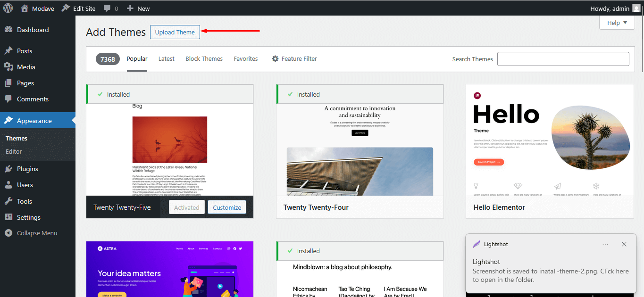Image resolution: width=644 pixels, height=297 pixels.
Task: Switch to the Latest themes tab
Action: coord(167,59)
